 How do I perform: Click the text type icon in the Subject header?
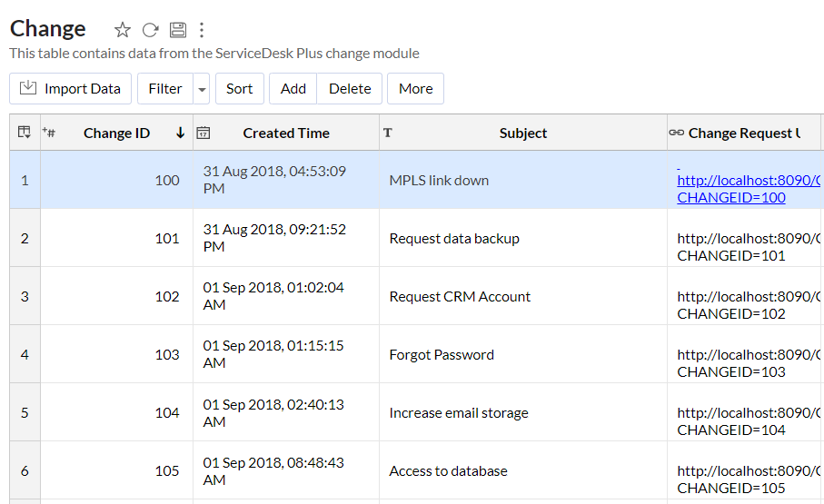388,133
